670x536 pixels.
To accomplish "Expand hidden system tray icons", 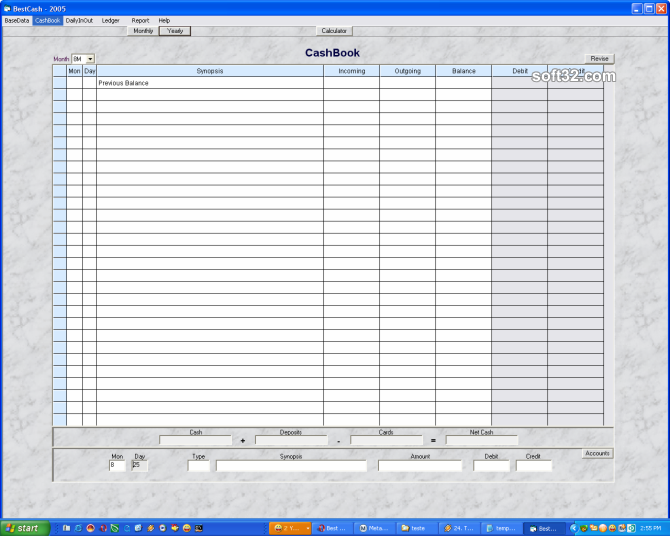I will (574, 528).
